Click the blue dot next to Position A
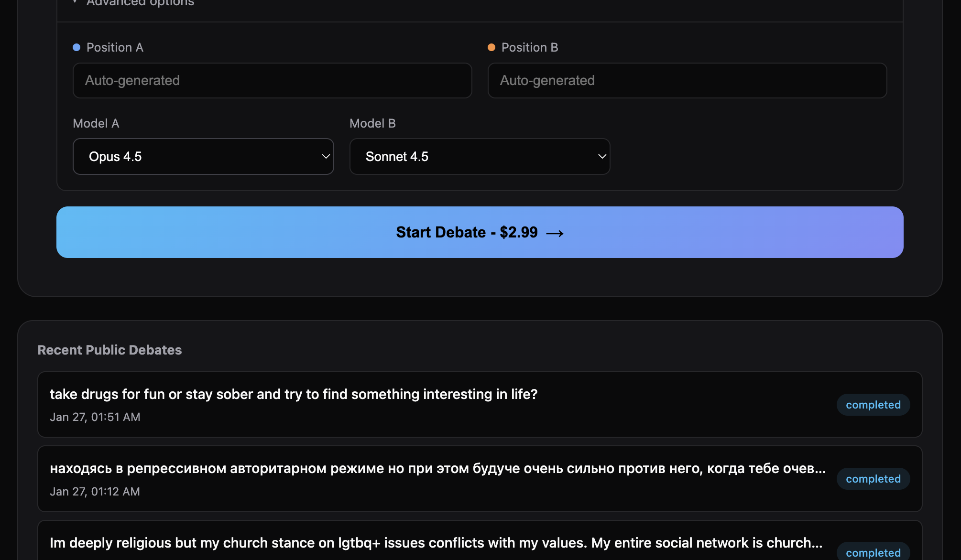 [76, 47]
